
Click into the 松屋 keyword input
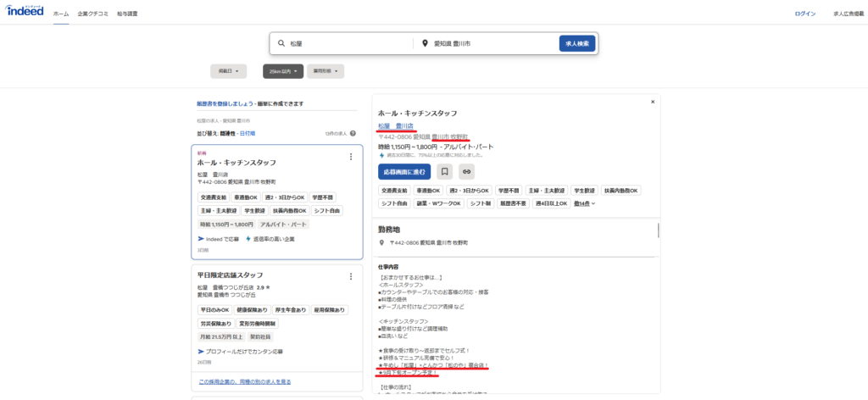[x=348, y=43]
